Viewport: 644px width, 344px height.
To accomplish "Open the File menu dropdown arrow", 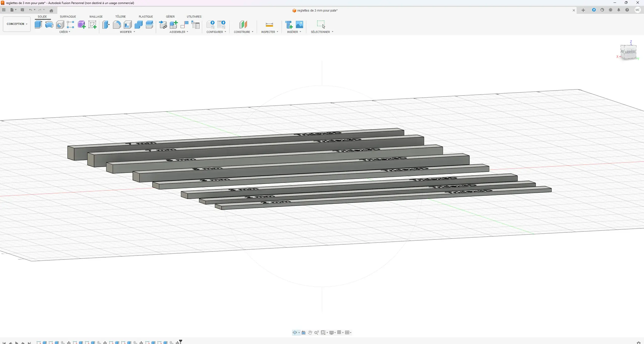I will tap(16, 10).
